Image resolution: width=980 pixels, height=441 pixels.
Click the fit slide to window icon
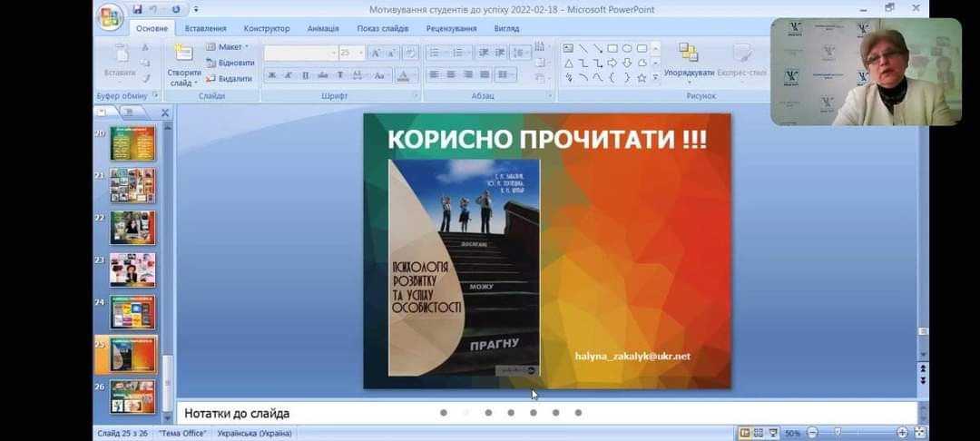pyautogui.click(x=920, y=433)
